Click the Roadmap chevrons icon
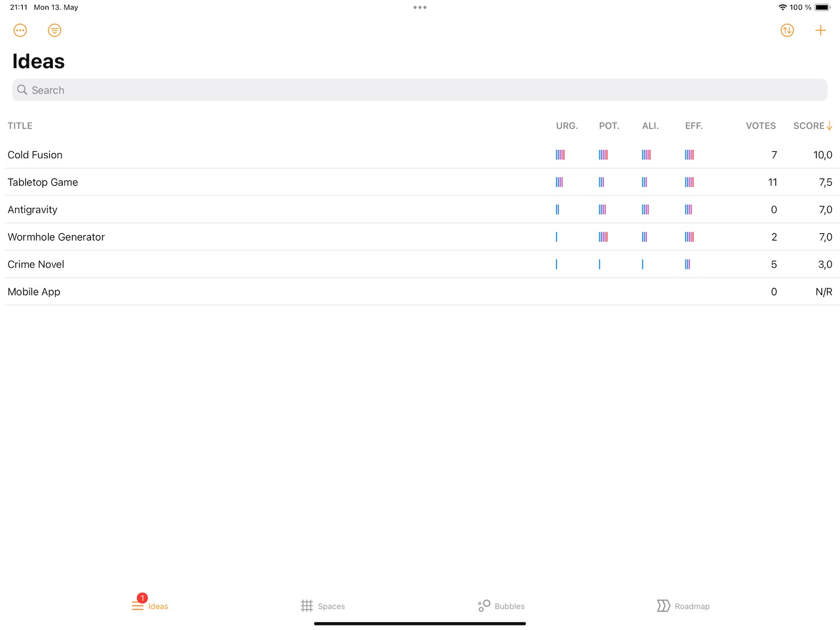The height and width of the screenshot is (630, 840). point(663,606)
